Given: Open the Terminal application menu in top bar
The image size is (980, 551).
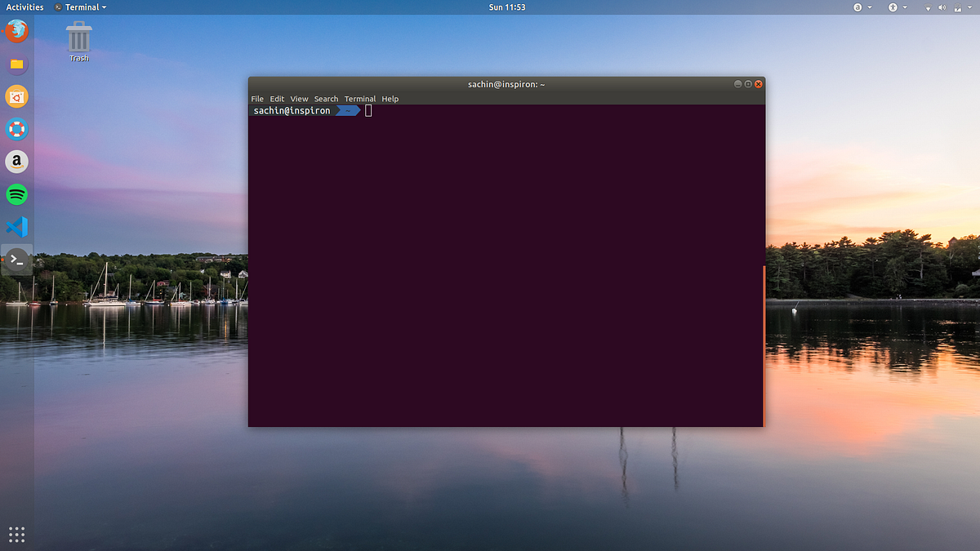Looking at the screenshot, I should click(82, 7).
